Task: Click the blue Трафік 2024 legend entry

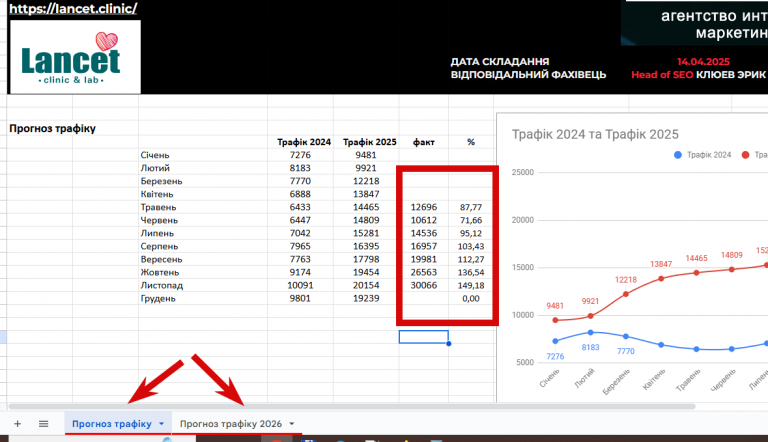Action: [x=702, y=155]
